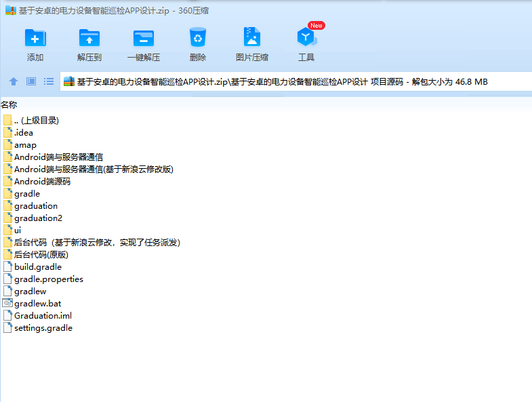The image size is (532, 402).
Task: Open the 工具 (Tools) icon with New badge
Action: [x=306, y=37]
